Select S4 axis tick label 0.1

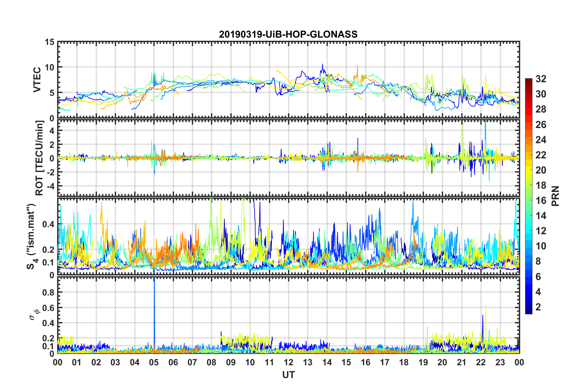(x=49, y=262)
